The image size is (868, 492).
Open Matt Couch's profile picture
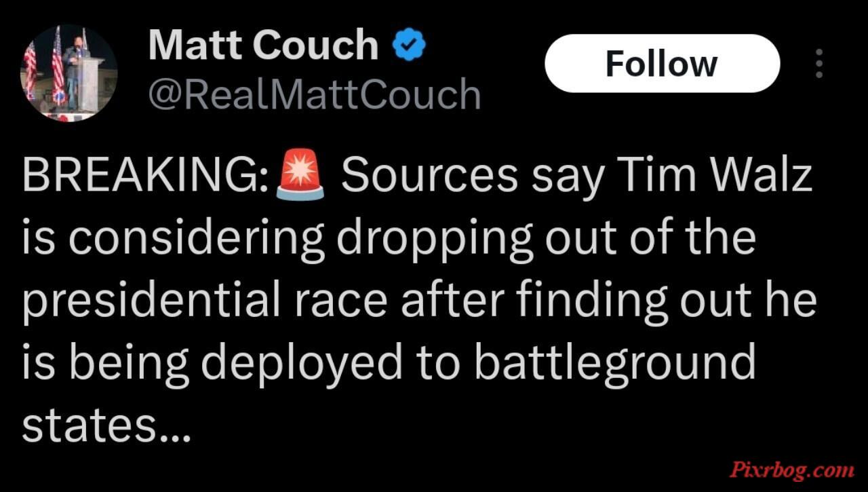pos(70,73)
